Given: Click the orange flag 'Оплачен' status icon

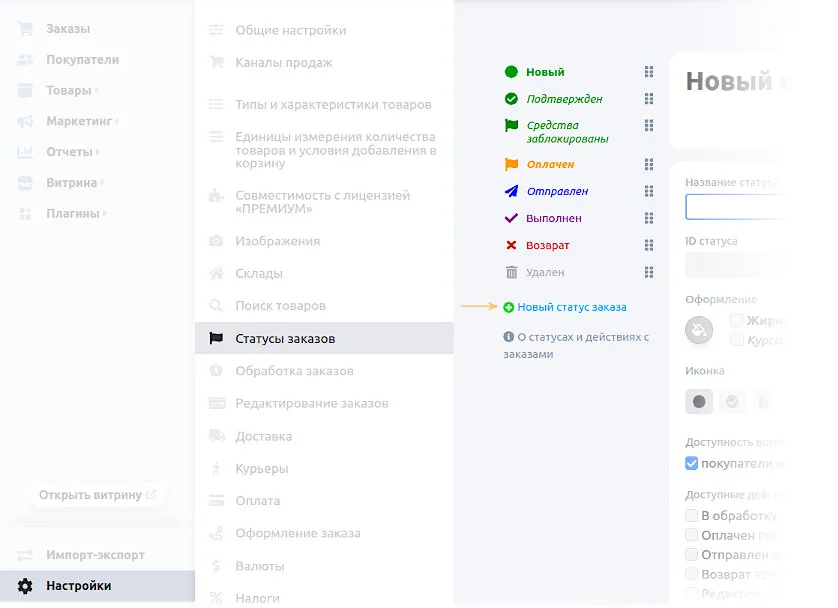Looking at the screenshot, I should [x=512, y=164].
